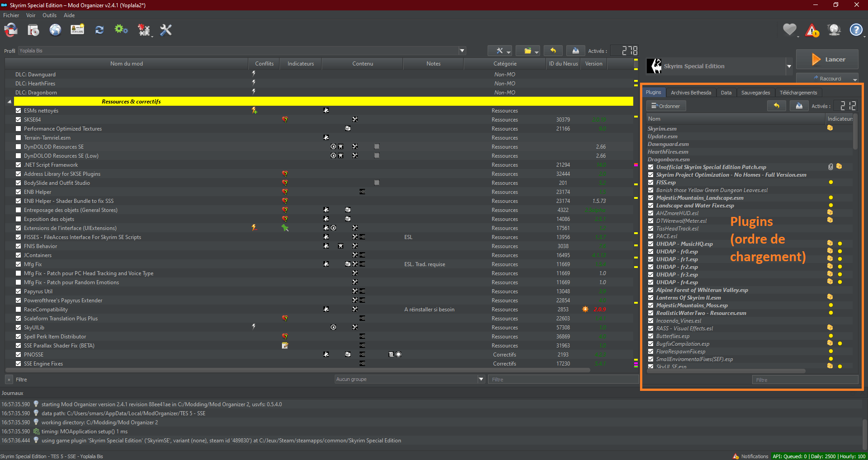Screen dimensions: 868x460
Task: Open settings wrench and screwdriver icon
Action: tap(166, 30)
